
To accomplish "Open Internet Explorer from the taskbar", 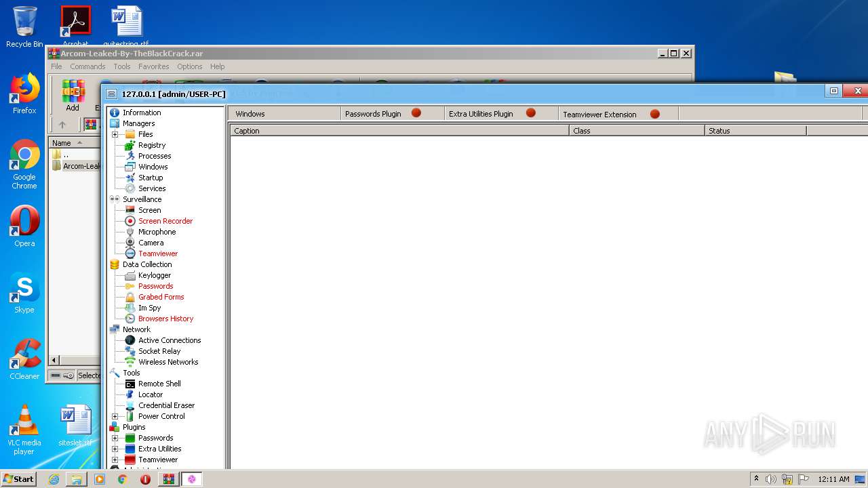I will tap(54, 479).
